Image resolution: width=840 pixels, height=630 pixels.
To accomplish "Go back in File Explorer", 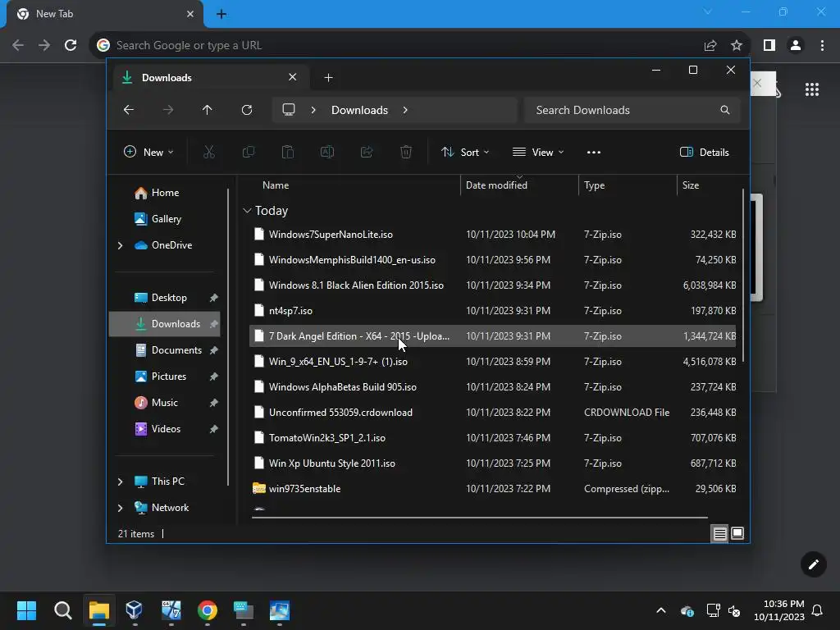I will pos(129,110).
